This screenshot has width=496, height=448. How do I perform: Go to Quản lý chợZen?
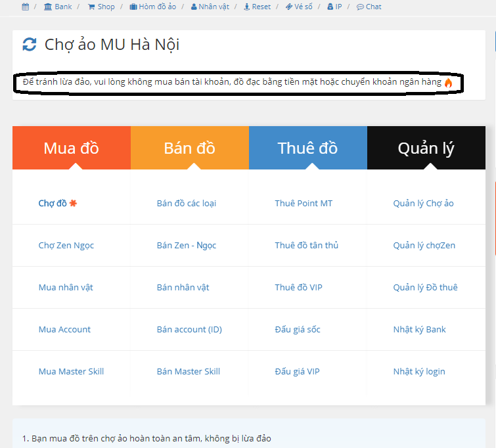424,245
